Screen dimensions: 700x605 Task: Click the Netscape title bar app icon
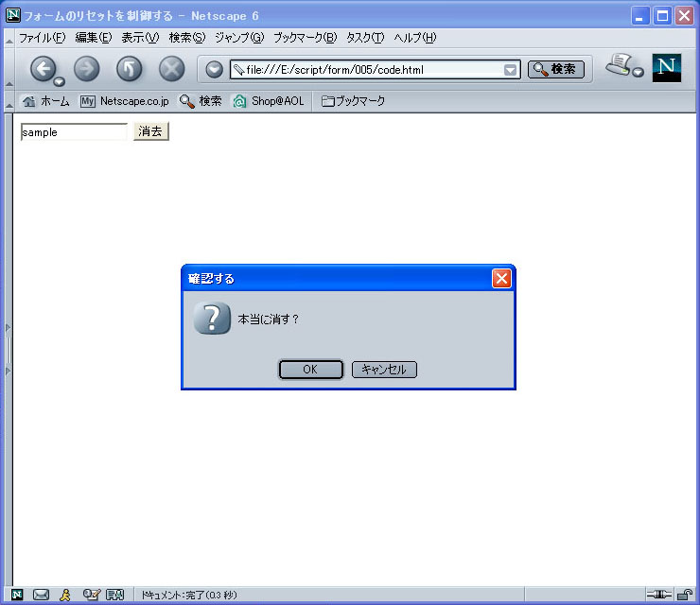pos(13,15)
